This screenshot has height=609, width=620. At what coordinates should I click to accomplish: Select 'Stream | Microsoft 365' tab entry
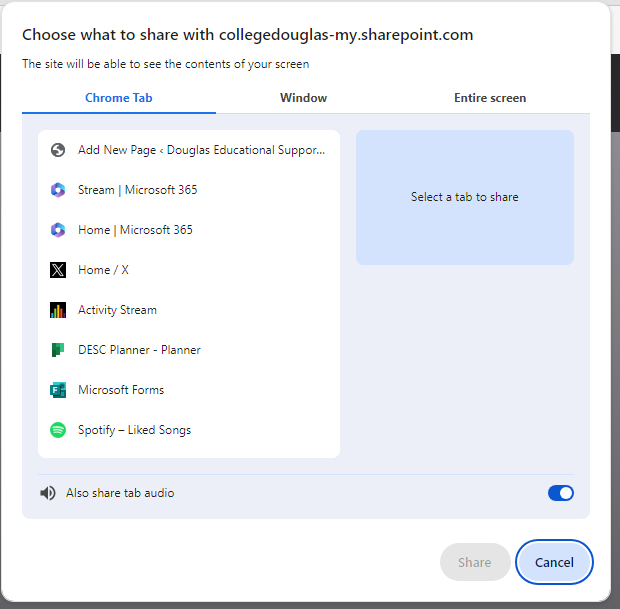pyautogui.click(x=189, y=190)
